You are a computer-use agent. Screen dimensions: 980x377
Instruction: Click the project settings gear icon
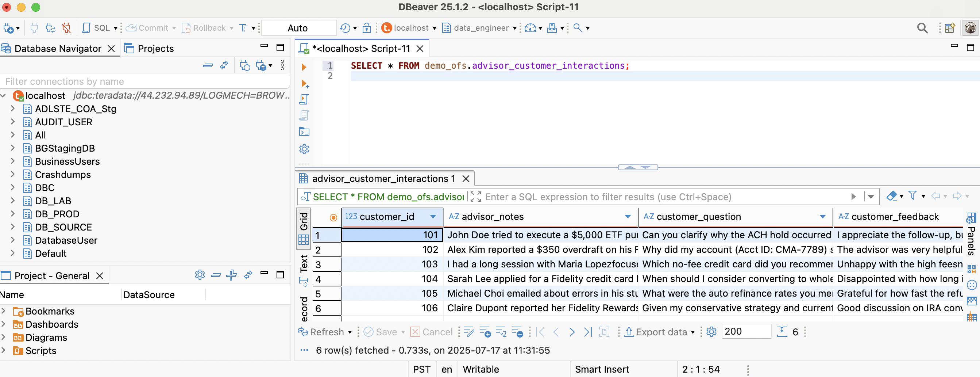coord(200,275)
